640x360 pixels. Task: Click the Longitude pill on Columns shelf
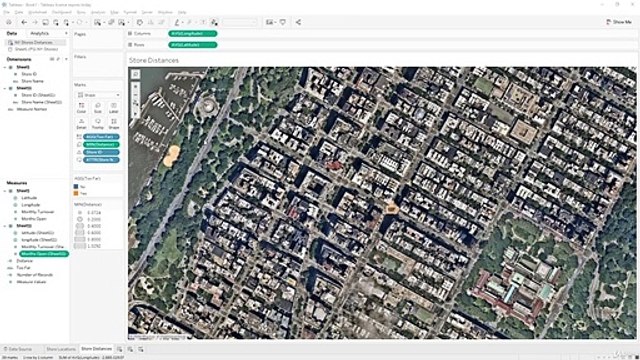(193, 33)
